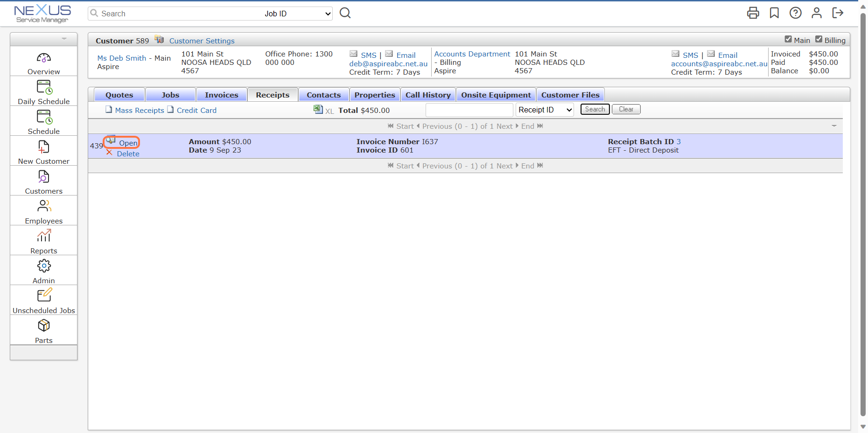Click the receipt filter text field
The width and height of the screenshot is (868, 433).
click(x=469, y=110)
